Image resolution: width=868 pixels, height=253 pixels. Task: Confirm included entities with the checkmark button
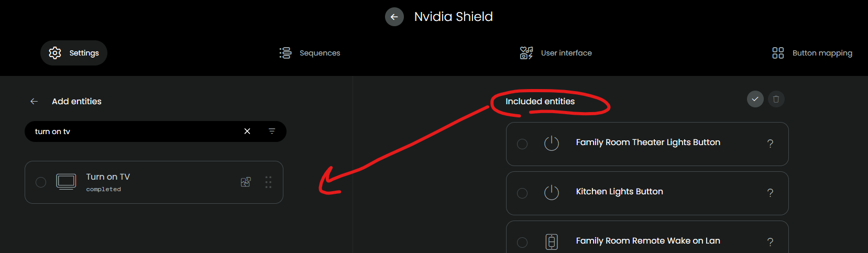[x=755, y=99]
